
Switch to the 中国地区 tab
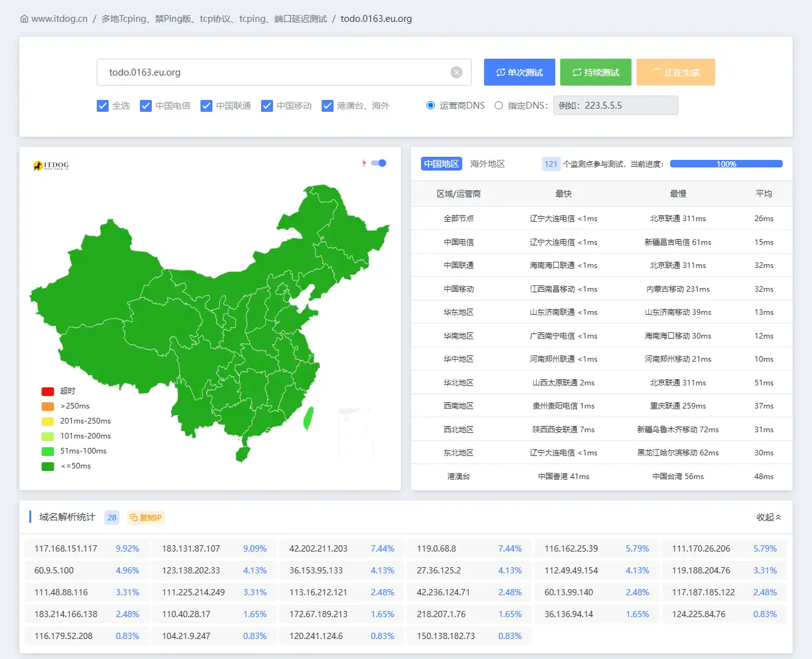(x=442, y=164)
